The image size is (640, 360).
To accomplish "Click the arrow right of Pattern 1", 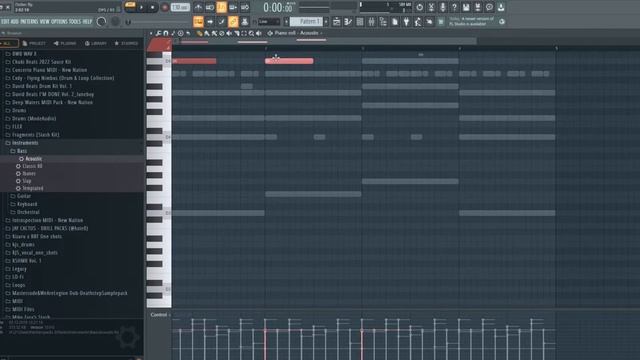I will click(x=326, y=22).
